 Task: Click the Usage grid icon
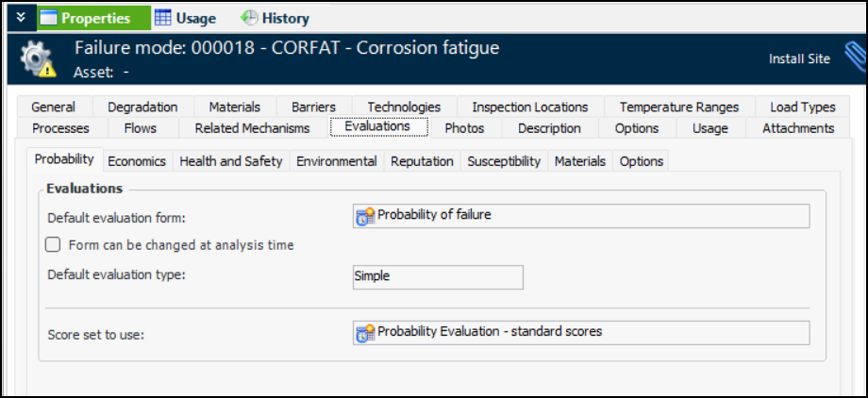coord(163,18)
